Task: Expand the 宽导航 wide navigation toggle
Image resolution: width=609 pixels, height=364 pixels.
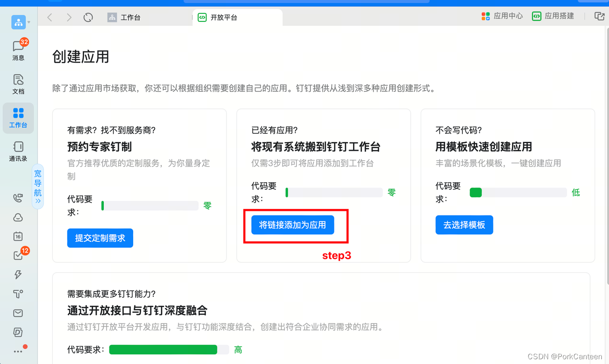Action: point(38,187)
